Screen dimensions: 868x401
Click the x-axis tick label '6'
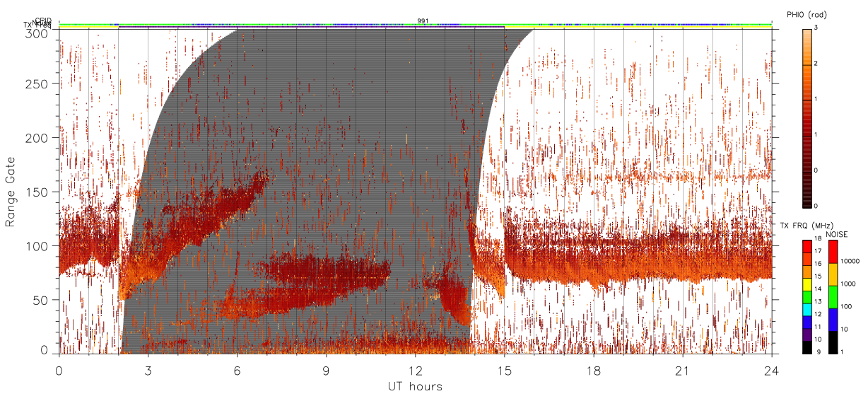click(237, 370)
